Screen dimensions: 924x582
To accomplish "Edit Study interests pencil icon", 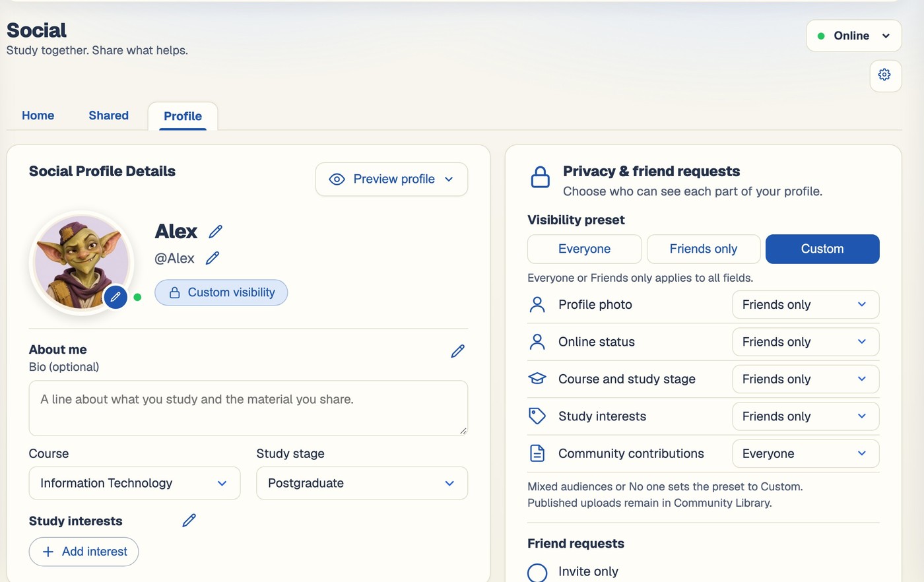I will (189, 521).
